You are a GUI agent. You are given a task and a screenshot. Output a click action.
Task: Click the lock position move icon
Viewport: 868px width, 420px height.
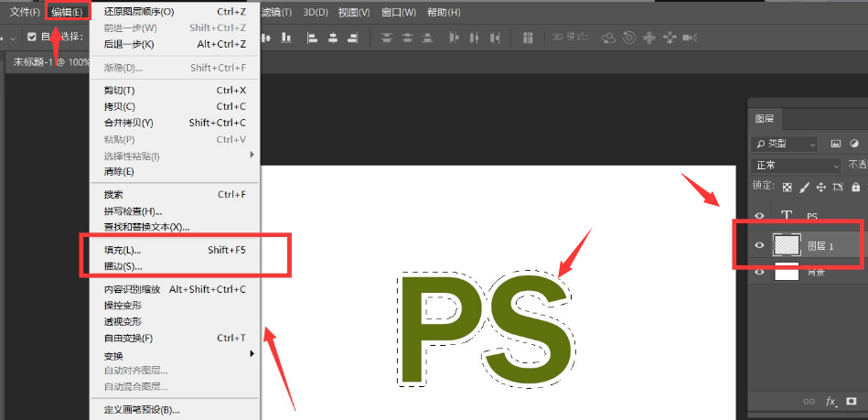tap(821, 187)
